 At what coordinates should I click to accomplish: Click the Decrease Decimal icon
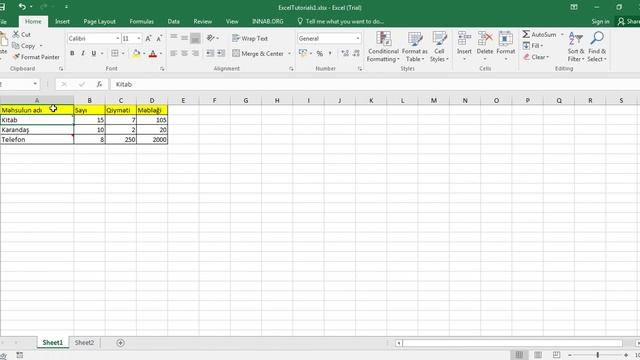(356, 53)
